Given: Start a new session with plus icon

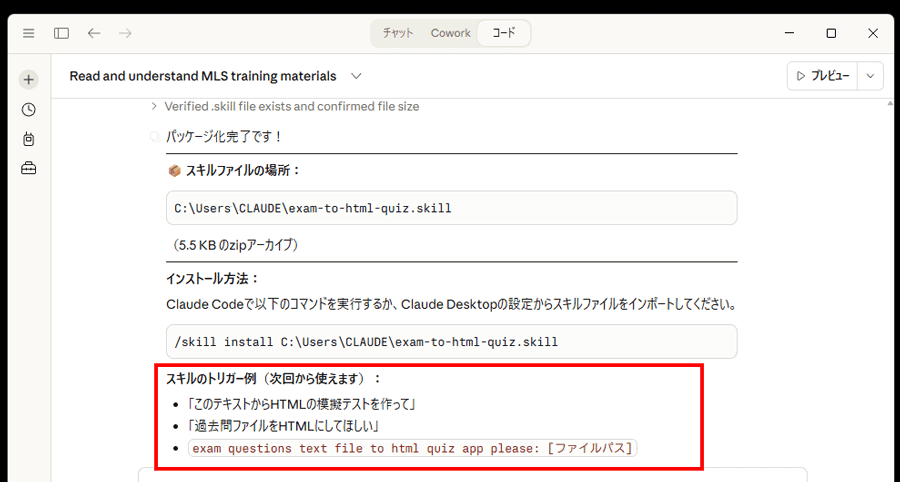Looking at the screenshot, I should coord(29,80).
